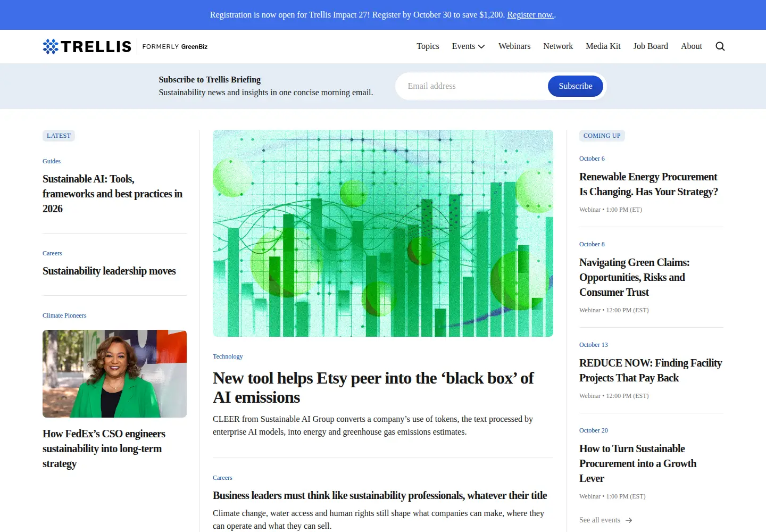Click Careers label above Business leaders article
This screenshot has height=532, width=766.
pyautogui.click(x=222, y=478)
